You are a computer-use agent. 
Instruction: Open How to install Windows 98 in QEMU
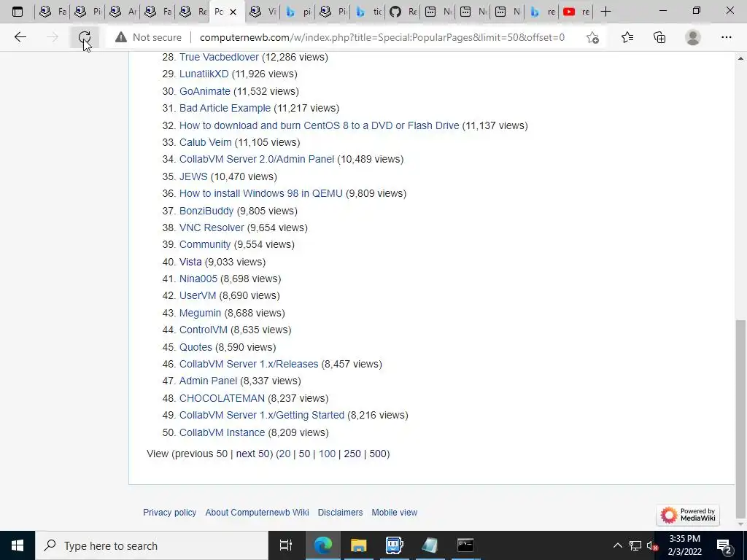click(x=260, y=193)
